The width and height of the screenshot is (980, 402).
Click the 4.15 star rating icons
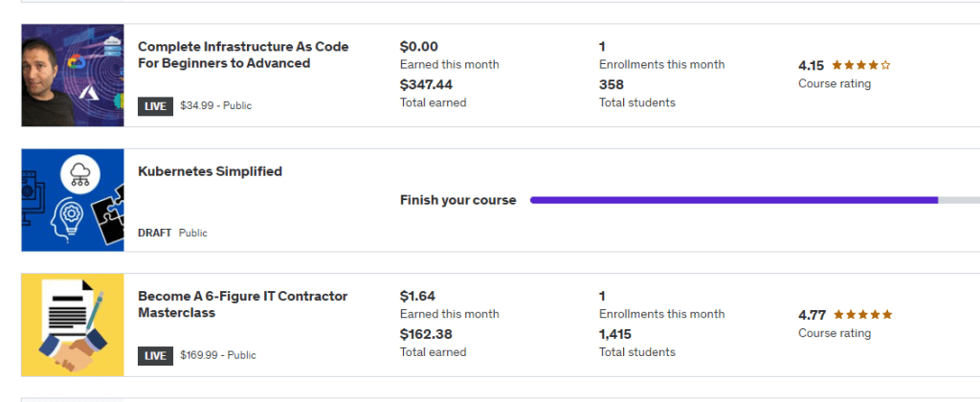click(860, 65)
